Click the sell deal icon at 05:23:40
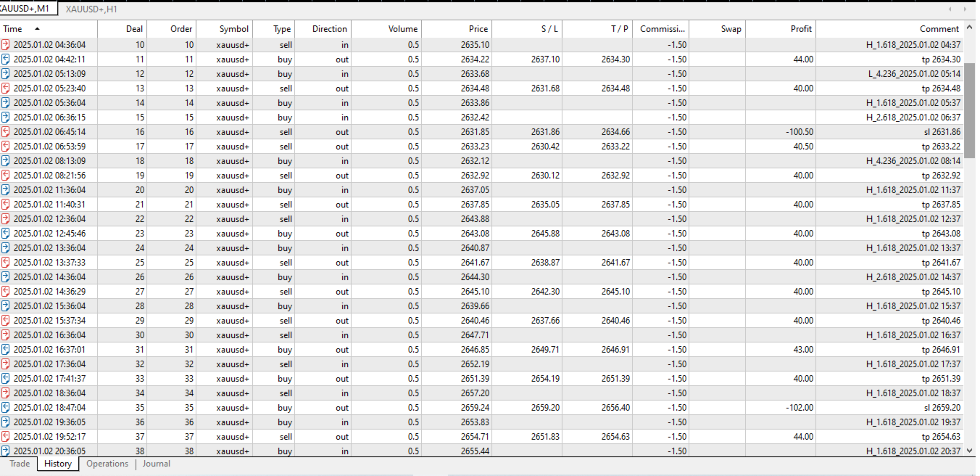Viewport: 980px width, 476px height. (x=6, y=89)
